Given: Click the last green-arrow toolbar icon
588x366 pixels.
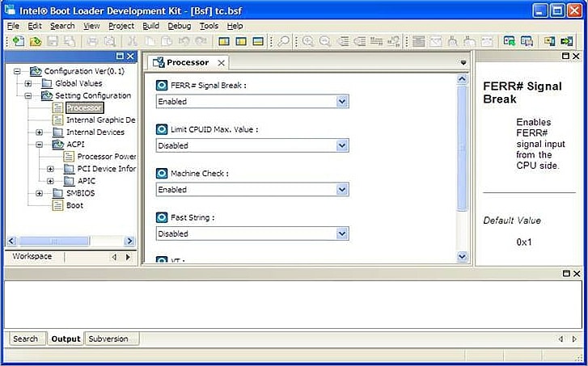Looking at the screenshot, I should [567, 41].
